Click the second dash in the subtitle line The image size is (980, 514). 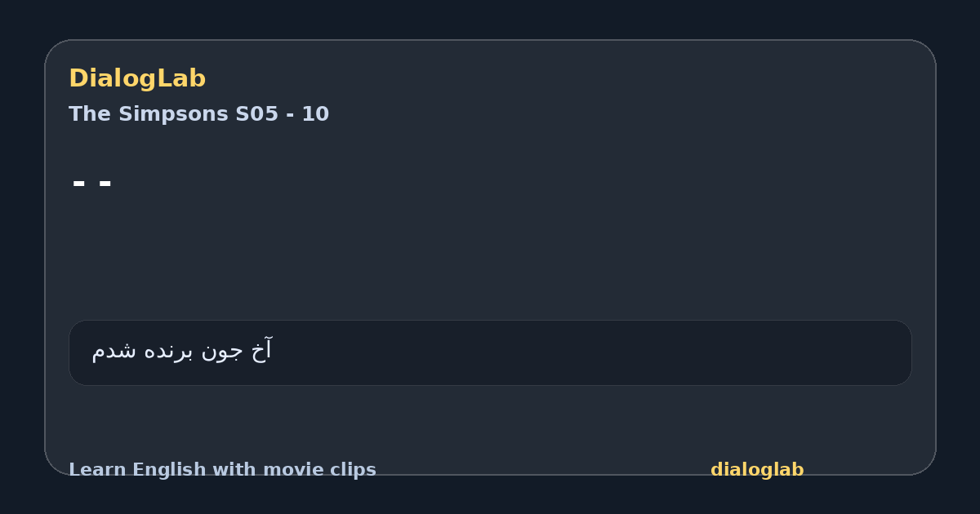click(105, 184)
